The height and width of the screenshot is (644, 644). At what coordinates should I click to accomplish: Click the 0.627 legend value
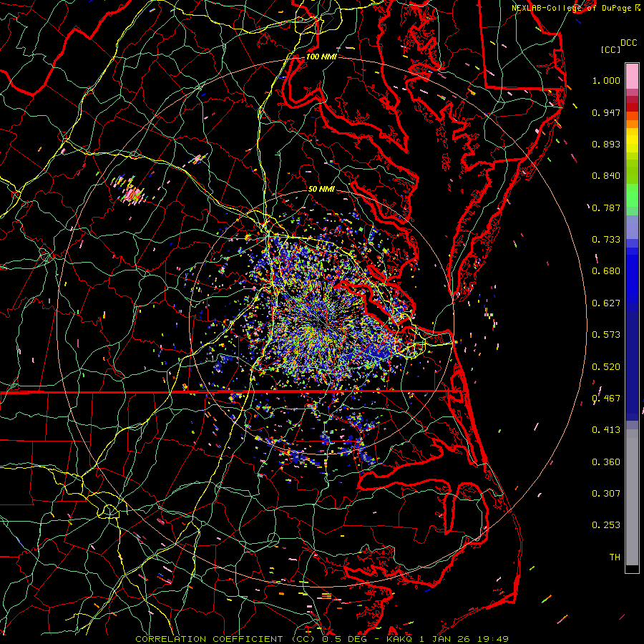pyautogui.click(x=606, y=303)
